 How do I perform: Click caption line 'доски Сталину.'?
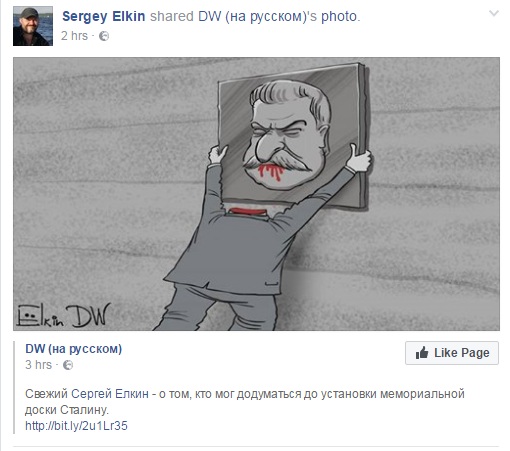coord(67,410)
